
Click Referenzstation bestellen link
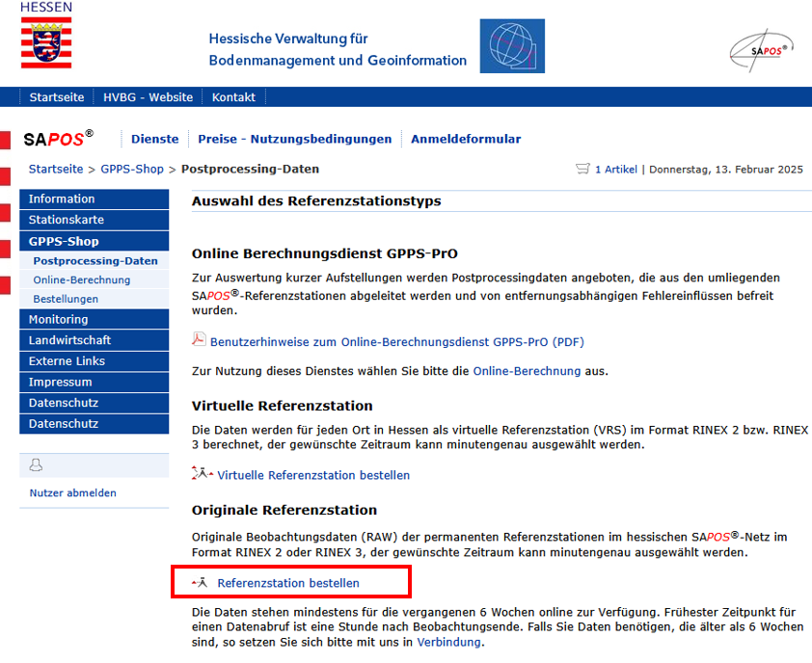click(288, 583)
